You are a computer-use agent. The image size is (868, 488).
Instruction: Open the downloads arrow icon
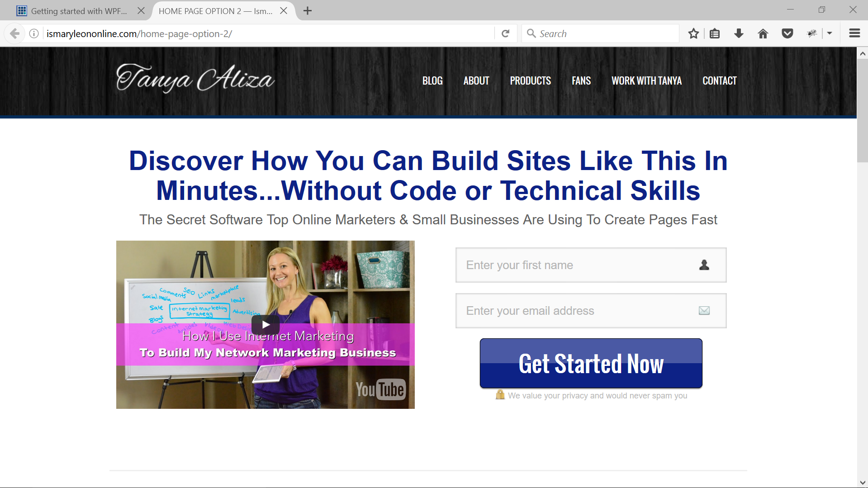click(x=739, y=33)
